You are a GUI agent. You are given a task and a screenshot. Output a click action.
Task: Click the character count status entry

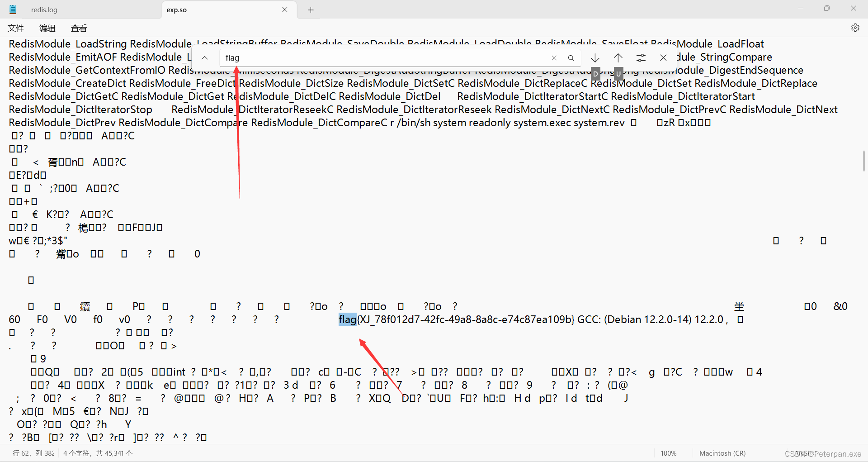[98, 453]
